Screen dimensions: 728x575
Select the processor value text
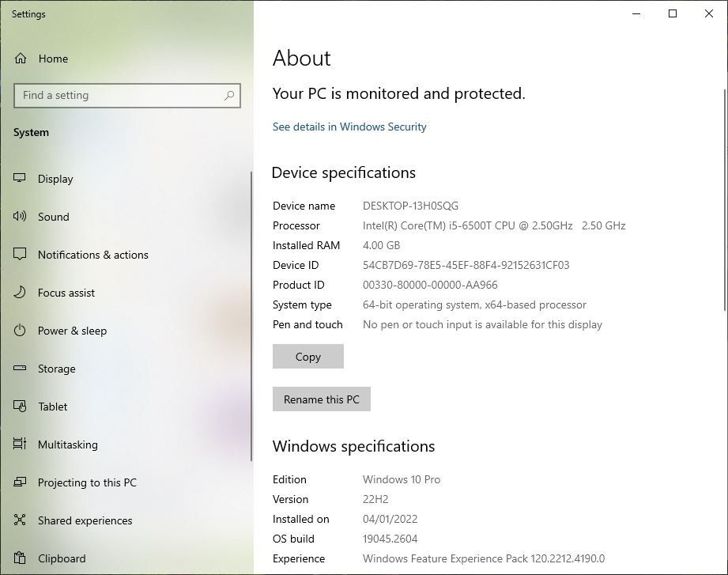[494, 225]
